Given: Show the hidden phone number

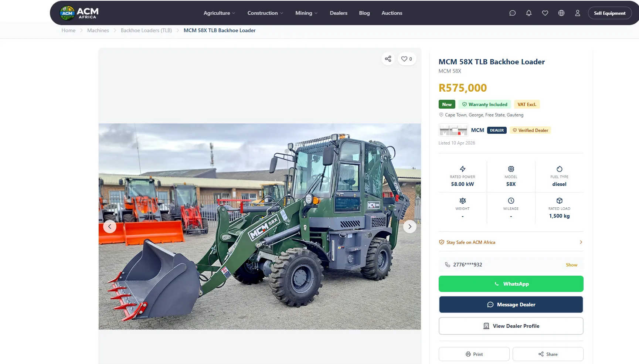Looking at the screenshot, I should pos(571,265).
